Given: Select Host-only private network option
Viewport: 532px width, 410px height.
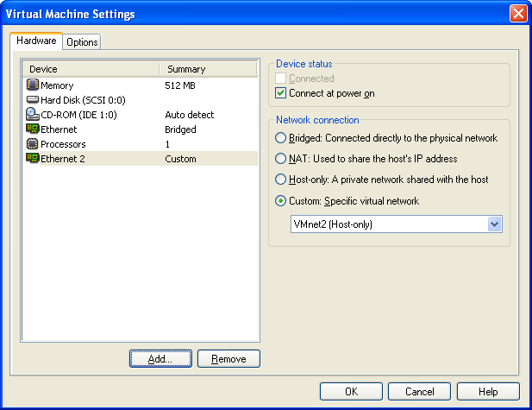Looking at the screenshot, I should click(x=280, y=180).
